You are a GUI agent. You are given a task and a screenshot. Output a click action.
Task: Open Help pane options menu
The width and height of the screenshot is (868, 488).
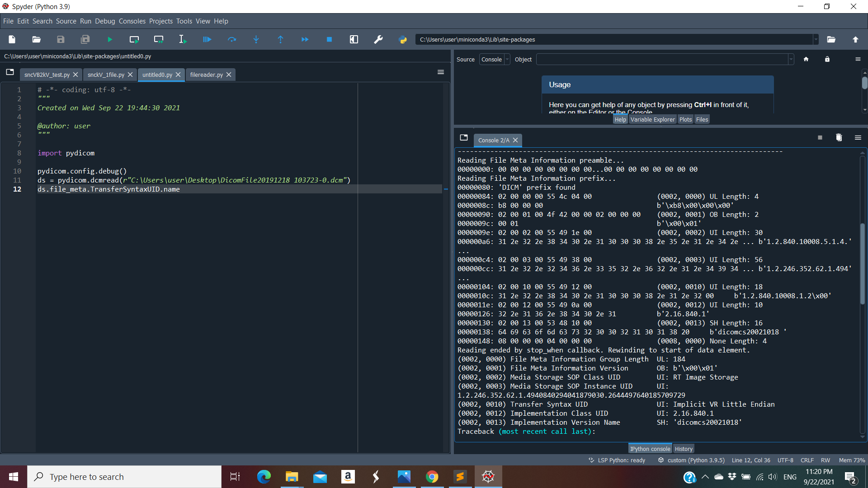click(x=858, y=59)
